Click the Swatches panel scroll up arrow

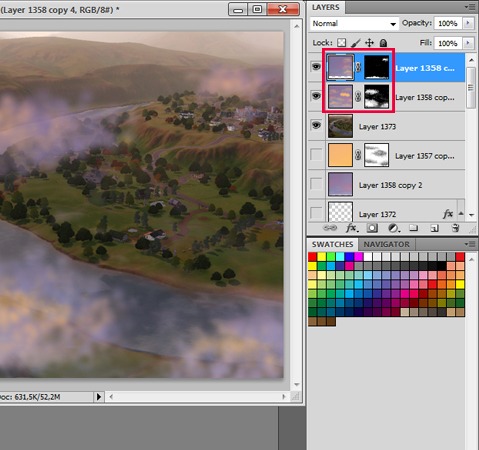click(471, 259)
